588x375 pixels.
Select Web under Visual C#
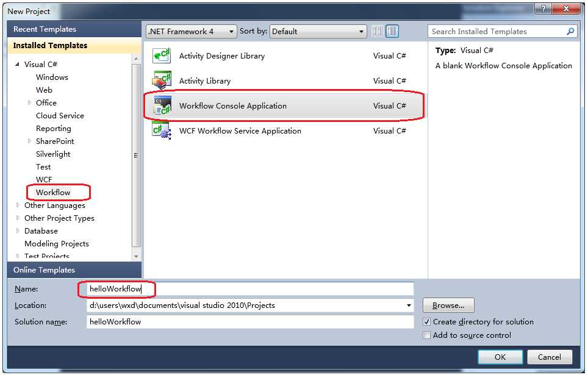45,90
